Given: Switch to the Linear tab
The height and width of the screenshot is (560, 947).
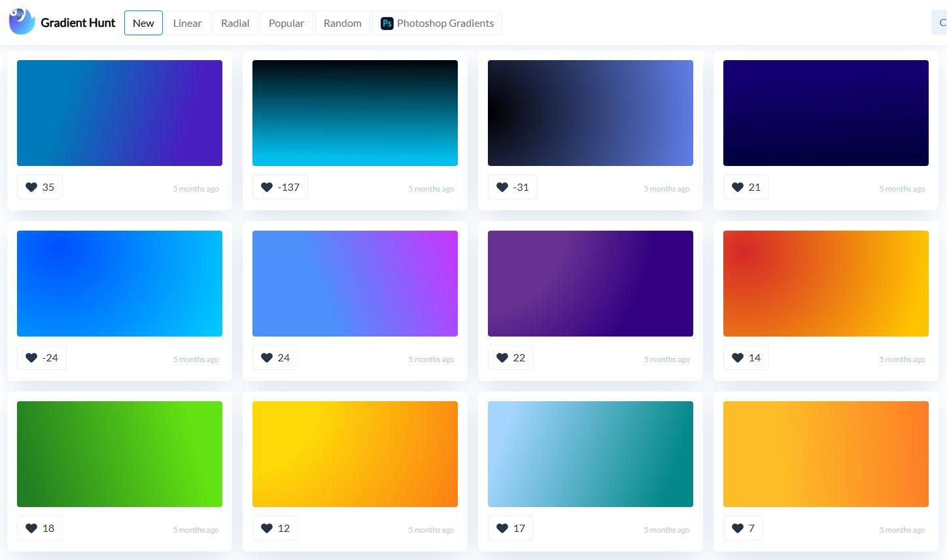Looking at the screenshot, I should 187,24.
